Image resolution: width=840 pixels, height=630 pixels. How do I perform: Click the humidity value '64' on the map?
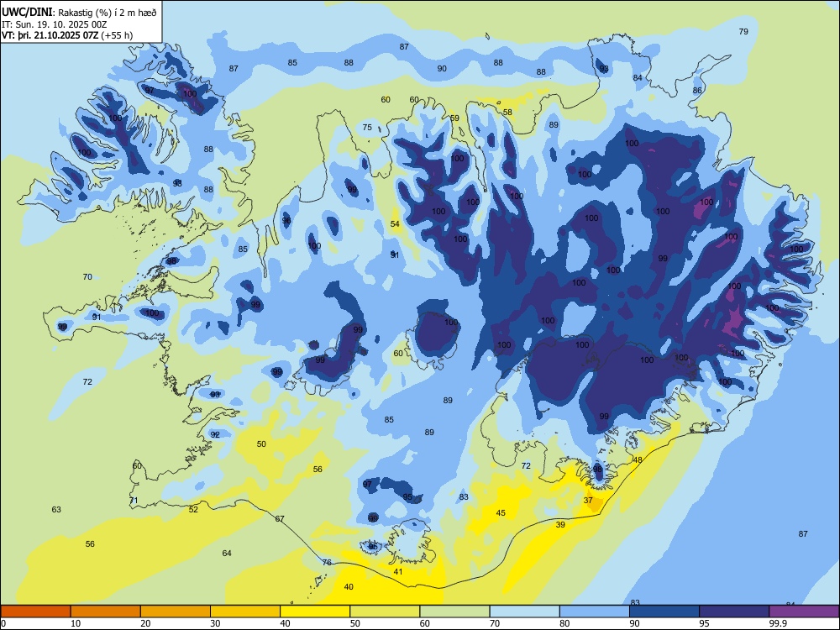click(227, 554)
